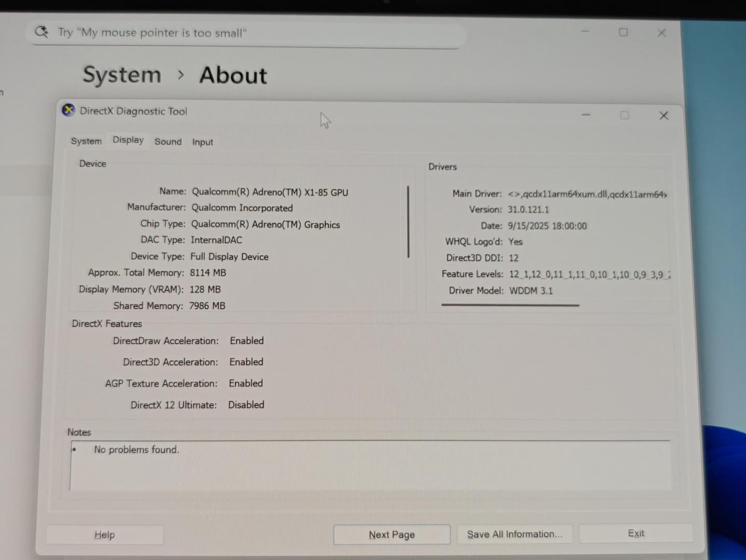Viewport: 746px width, 560px height.
Task: Close the DirectX Diagnostic Tool window
Action: (x=664, y=116)
